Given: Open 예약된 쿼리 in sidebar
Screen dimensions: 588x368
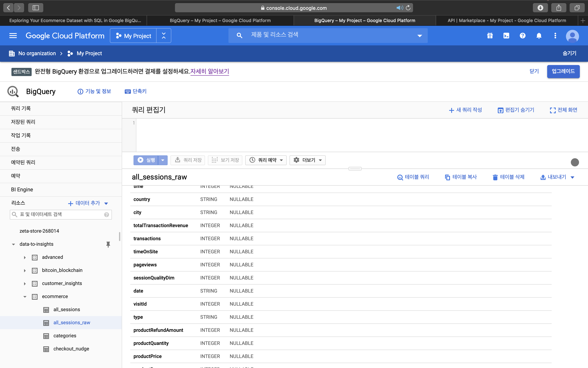Looking at the screenshot, I should click(61, 162).
